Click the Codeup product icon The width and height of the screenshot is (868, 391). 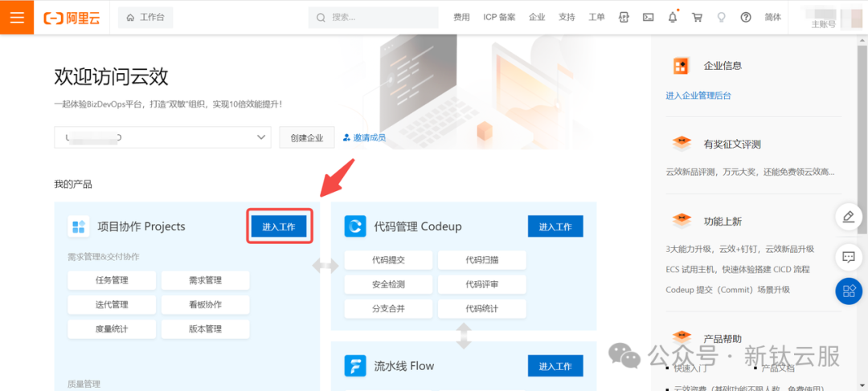pyautogui.click(x=355, y=226)
